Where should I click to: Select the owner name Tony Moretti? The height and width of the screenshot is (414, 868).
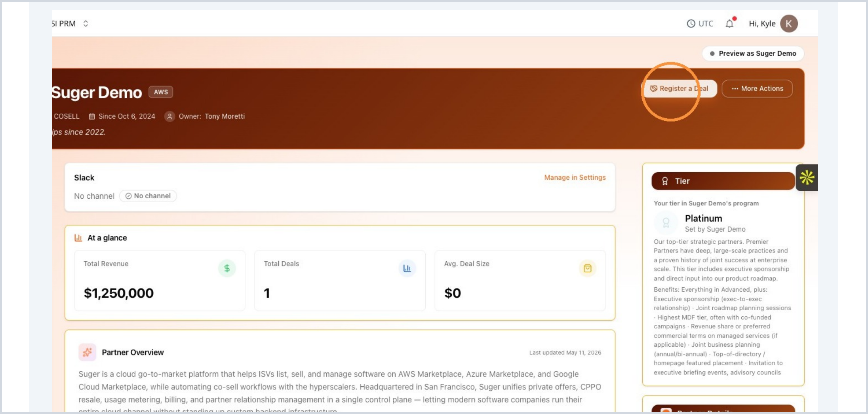click(225, 116)
